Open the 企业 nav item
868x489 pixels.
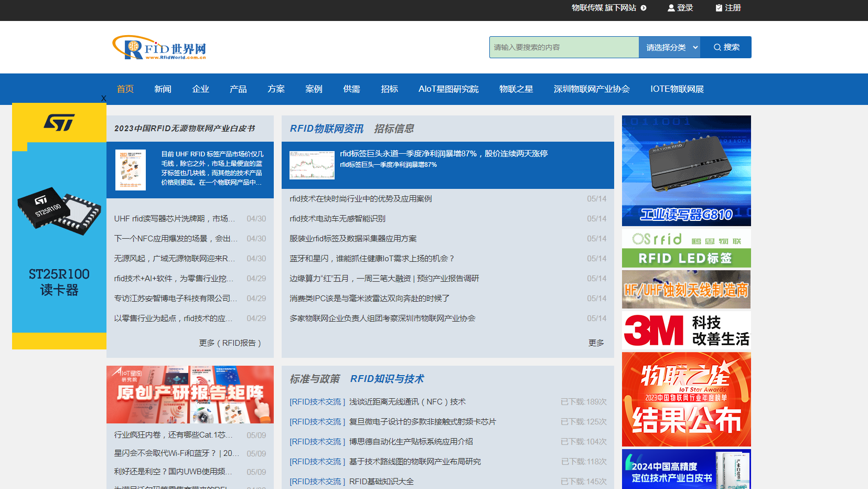tap(201, 89)
